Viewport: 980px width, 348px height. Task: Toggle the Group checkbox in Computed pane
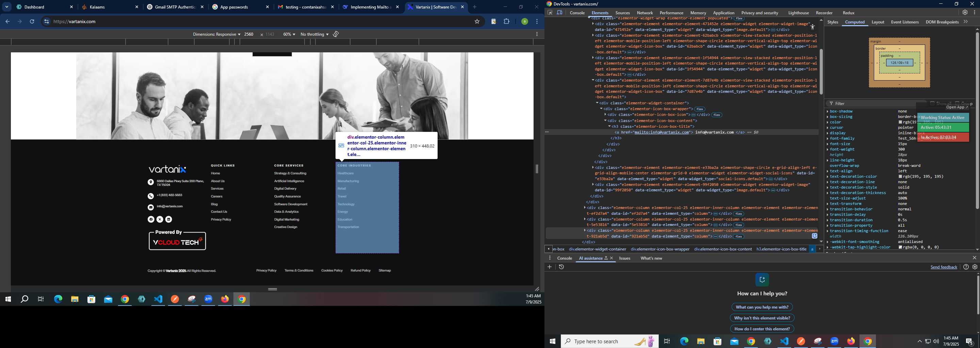[957, 103]
